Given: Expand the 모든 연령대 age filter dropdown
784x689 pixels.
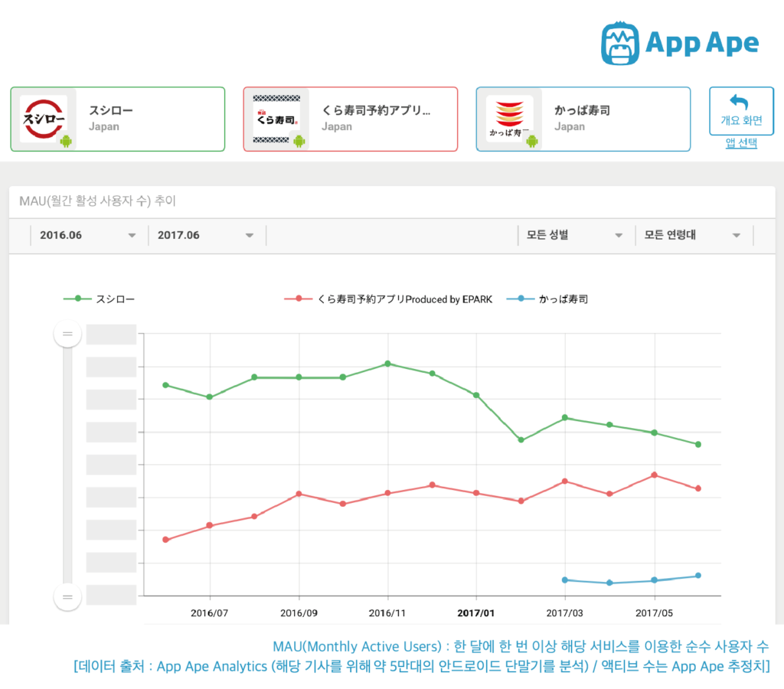Looking at the screenshot, I should point(693,235).
